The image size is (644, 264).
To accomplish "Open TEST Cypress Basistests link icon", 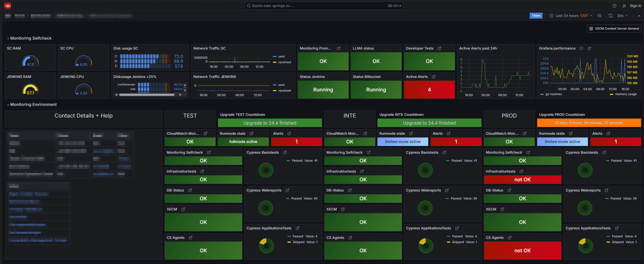I will 285,152.
